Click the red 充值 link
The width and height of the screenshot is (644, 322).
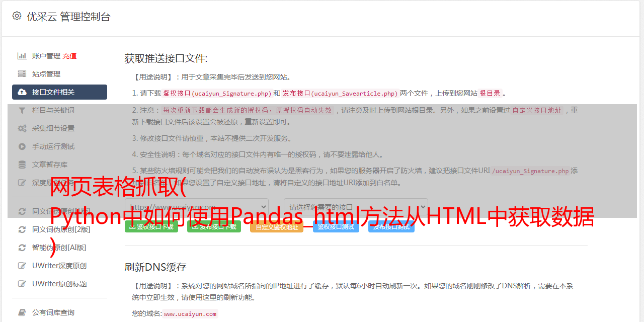coord(69,56)
